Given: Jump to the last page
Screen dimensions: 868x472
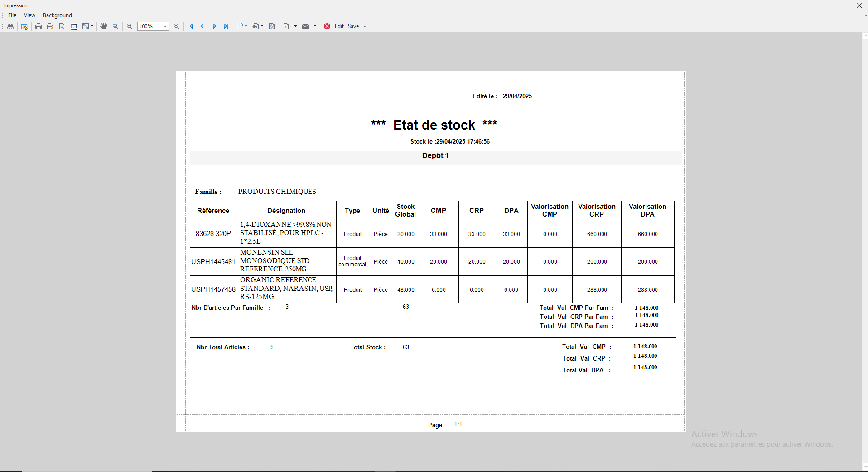Looking at the screenshot, I should click(x=226, y=26).
